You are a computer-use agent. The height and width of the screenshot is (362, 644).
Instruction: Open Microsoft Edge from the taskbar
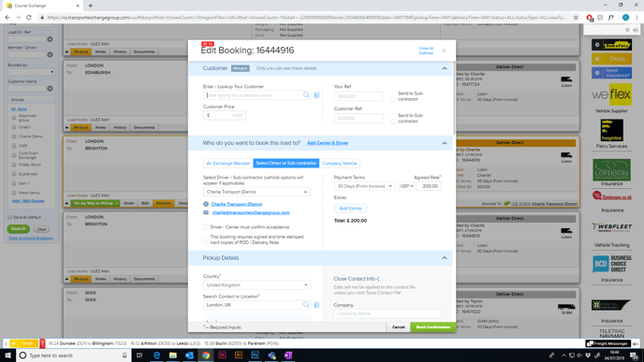[156, 355]
